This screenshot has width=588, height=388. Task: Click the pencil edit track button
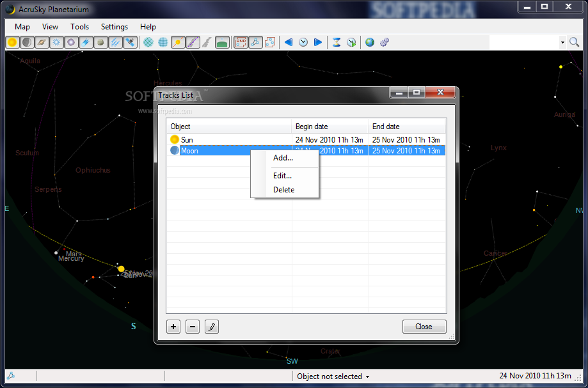(x=212, y=327)
